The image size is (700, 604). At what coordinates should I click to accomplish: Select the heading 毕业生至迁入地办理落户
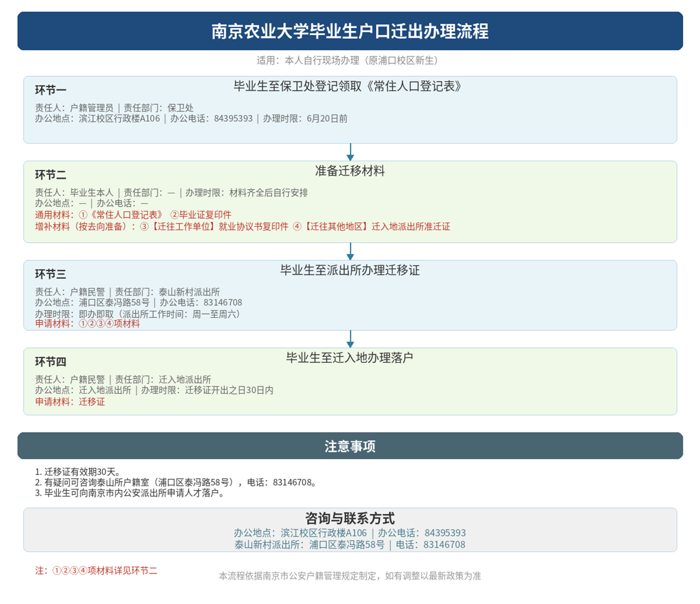(350, 358)
